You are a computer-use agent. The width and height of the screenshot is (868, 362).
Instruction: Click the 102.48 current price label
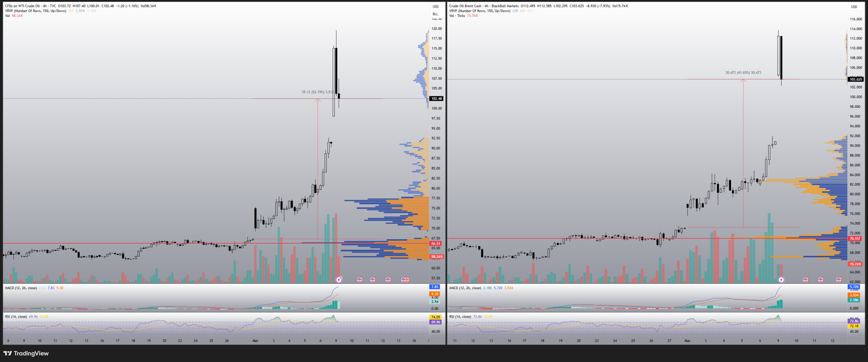tap(436, 99)
